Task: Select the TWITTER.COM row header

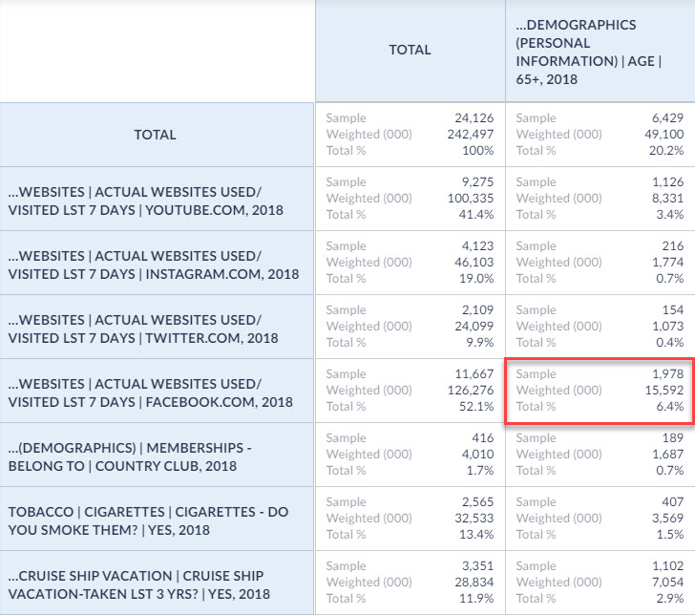Action: pos(157,327)
